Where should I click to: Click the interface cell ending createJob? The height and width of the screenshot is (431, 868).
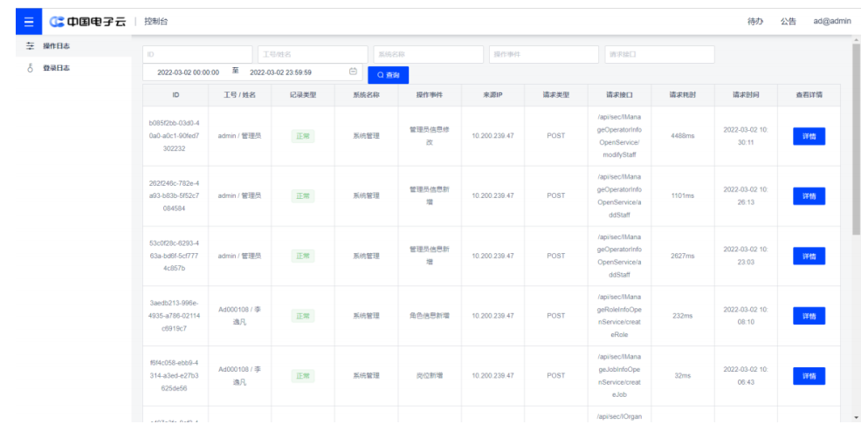(619, 376)
